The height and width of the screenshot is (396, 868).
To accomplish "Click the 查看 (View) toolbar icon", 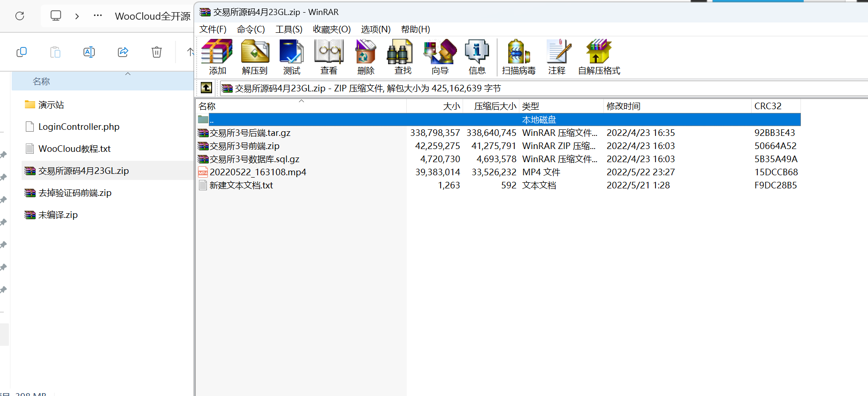I will (x=329, y=57).
